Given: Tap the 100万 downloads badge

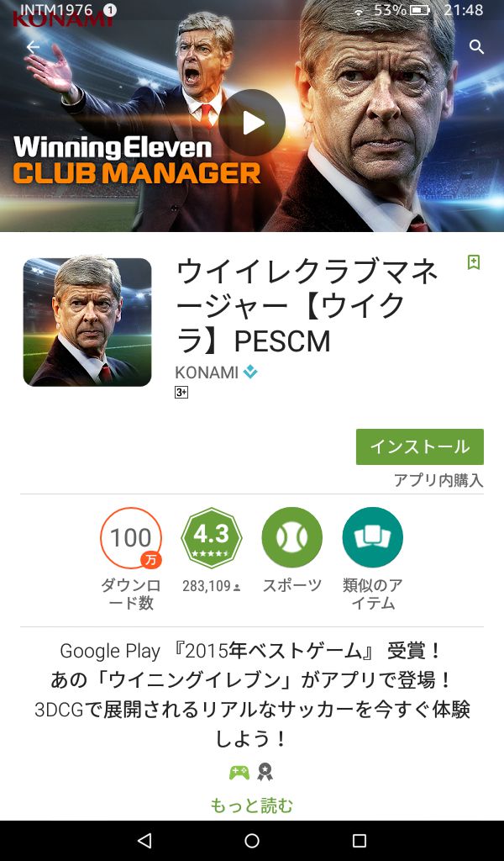Looking at the screenshot, I should click(x=130, y=537).
